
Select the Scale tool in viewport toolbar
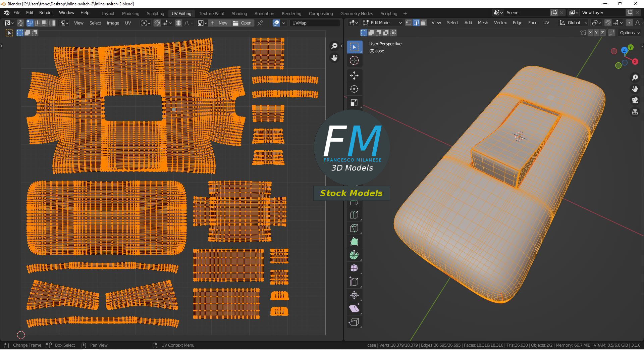click(354, 102)
